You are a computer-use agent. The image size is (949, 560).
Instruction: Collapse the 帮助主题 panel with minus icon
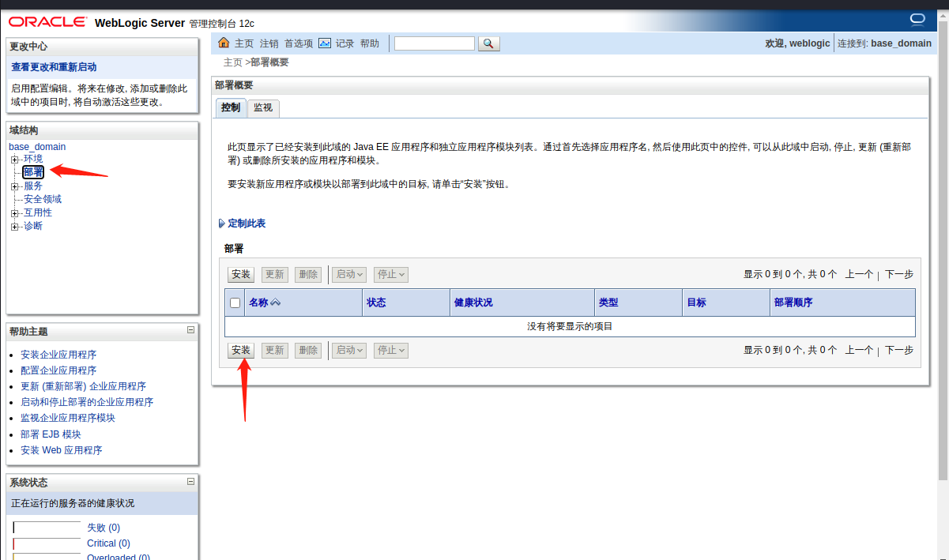(190, 330)
